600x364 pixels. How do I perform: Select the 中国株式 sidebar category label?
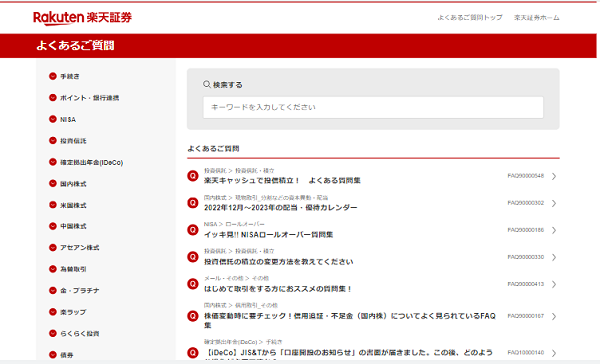[73, 226]
